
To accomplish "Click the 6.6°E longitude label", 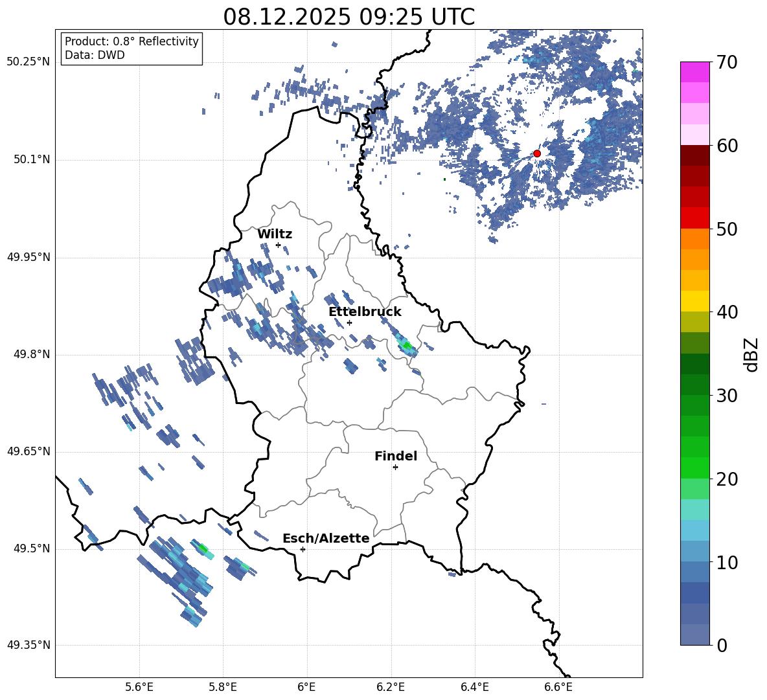I will coord(558,687).
